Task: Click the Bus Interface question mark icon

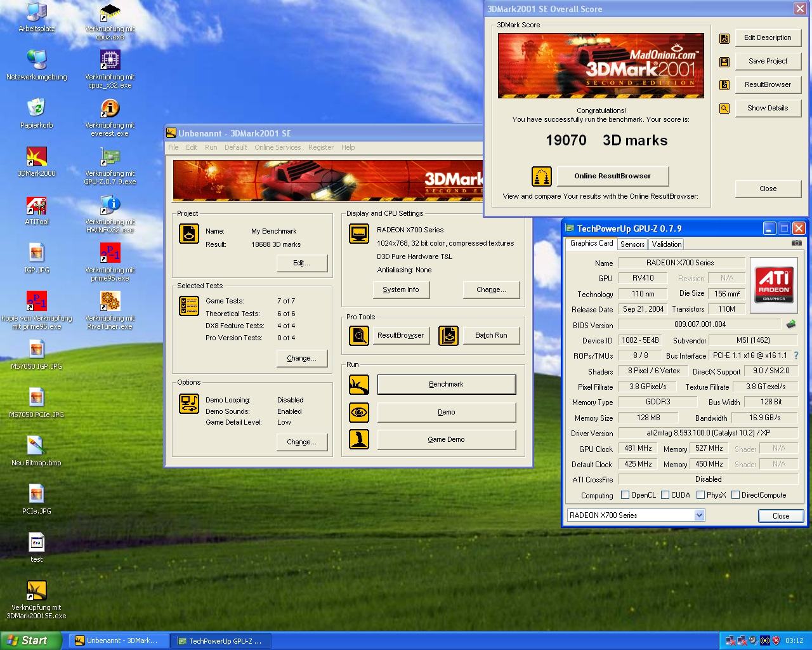Action: pos(796,355)
